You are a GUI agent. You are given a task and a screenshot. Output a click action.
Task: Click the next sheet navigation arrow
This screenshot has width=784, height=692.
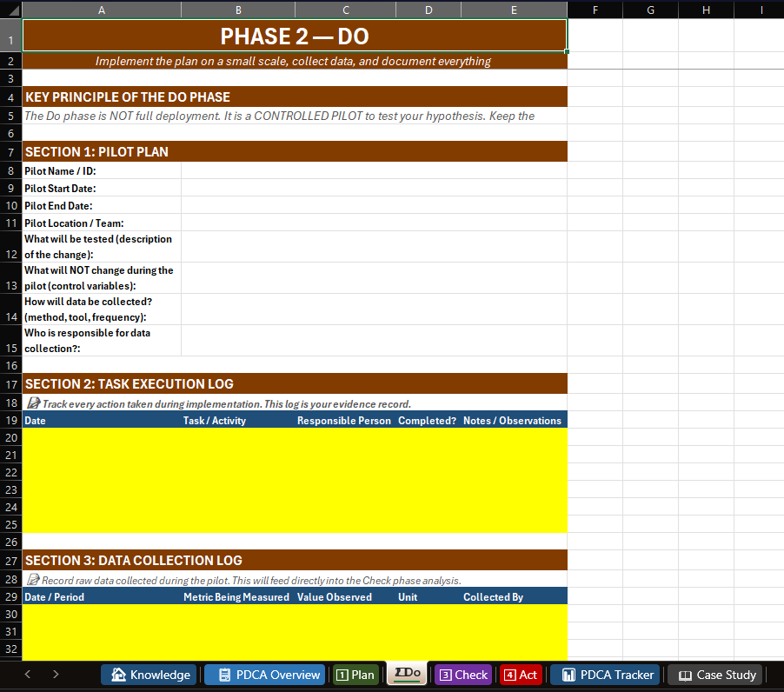coord(54,675)
